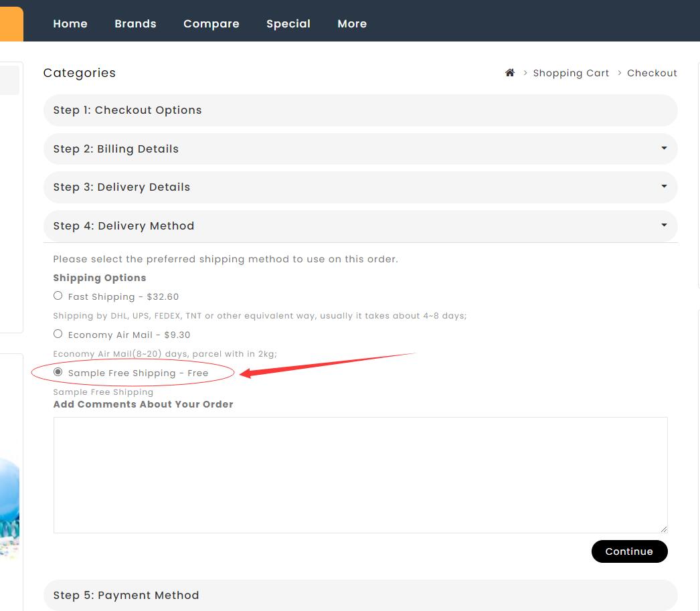Click the Continue button
The image size is (700, 611).
tap(630, 551)
